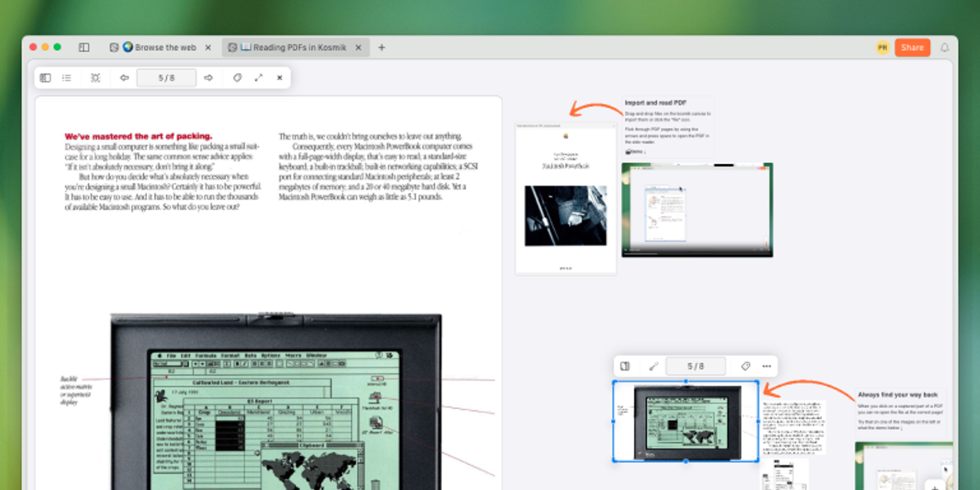
Task: Go to the previous PDF page
Action: (x=124, y=78)
